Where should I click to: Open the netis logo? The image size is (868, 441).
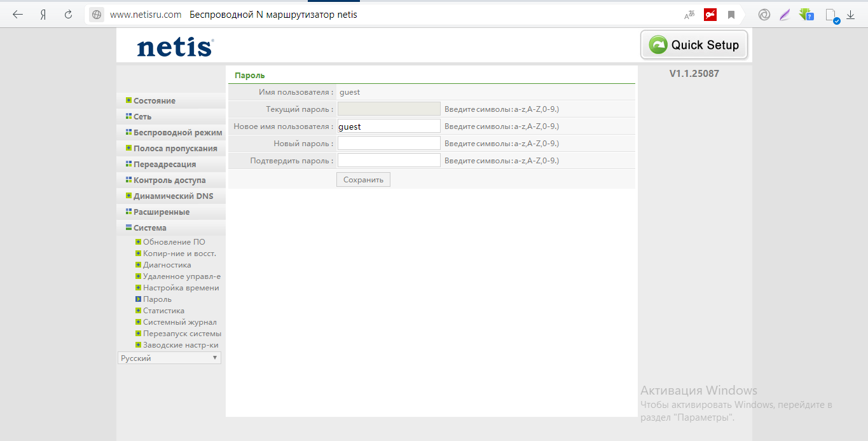pos(176,47)
